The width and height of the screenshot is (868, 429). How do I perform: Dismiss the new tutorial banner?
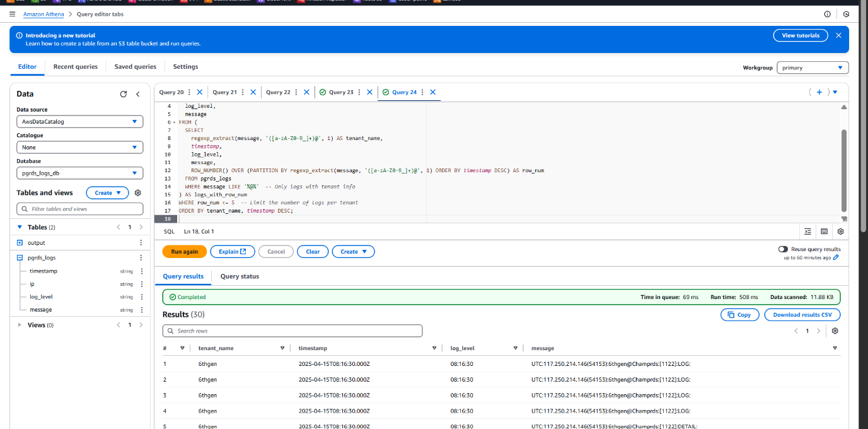coord(838,35)
